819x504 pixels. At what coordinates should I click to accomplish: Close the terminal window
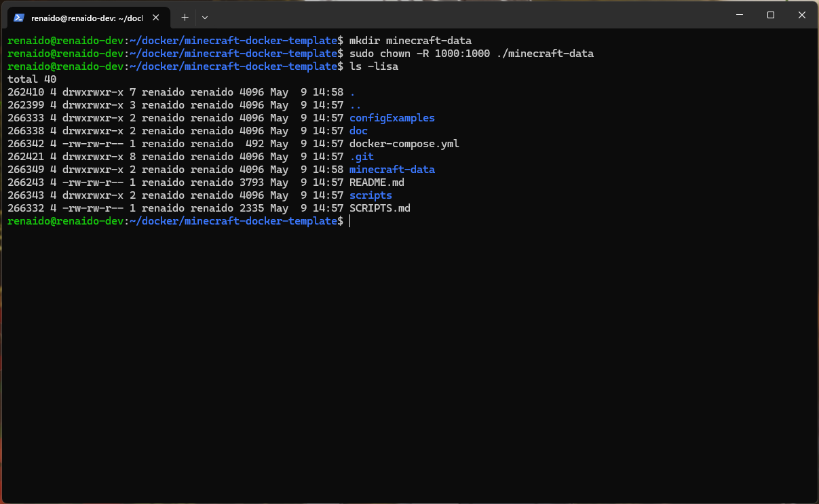802,15
